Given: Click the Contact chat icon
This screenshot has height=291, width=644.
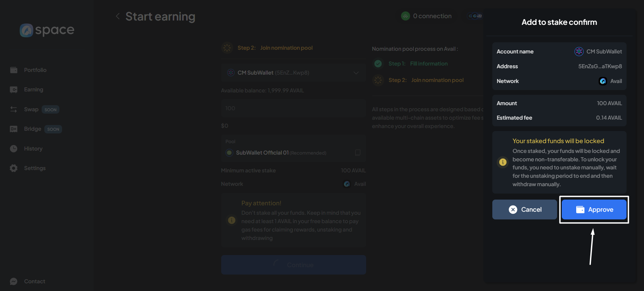Looking at the screenshot, I should tap(14, 281).
